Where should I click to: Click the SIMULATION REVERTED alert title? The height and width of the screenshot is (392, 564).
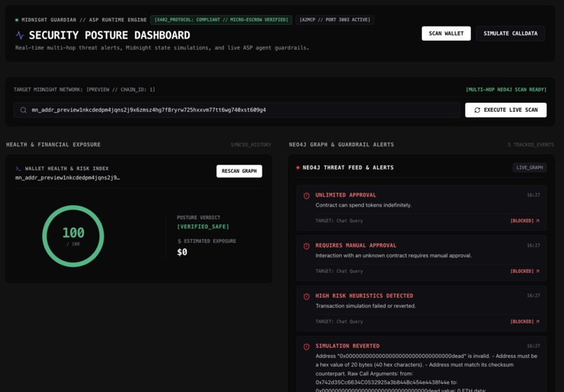(348, 346)
